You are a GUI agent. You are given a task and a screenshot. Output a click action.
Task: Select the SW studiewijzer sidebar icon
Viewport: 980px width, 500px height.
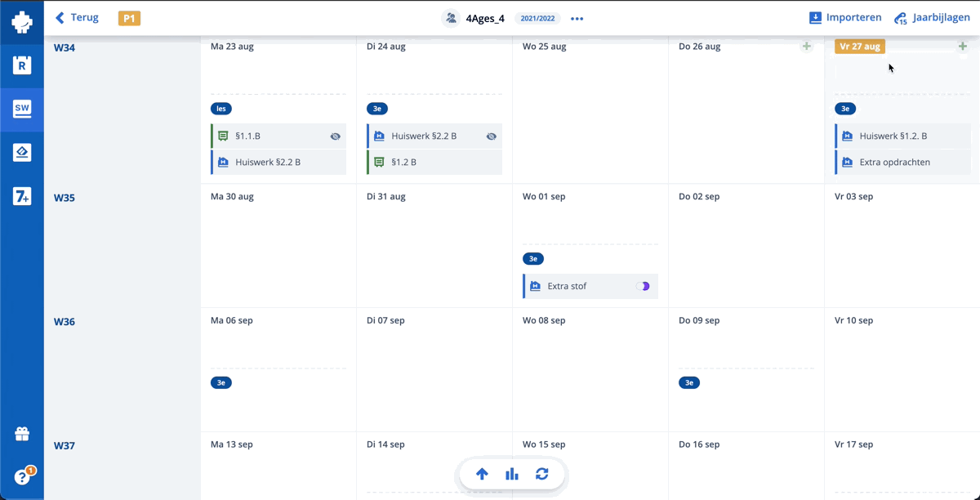click(22, 108)
